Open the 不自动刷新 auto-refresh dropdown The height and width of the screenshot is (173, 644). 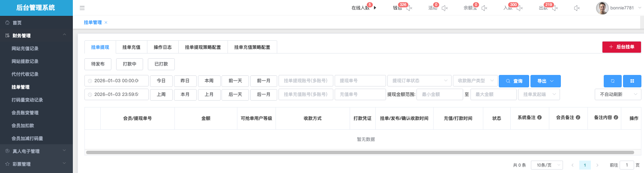614,94
